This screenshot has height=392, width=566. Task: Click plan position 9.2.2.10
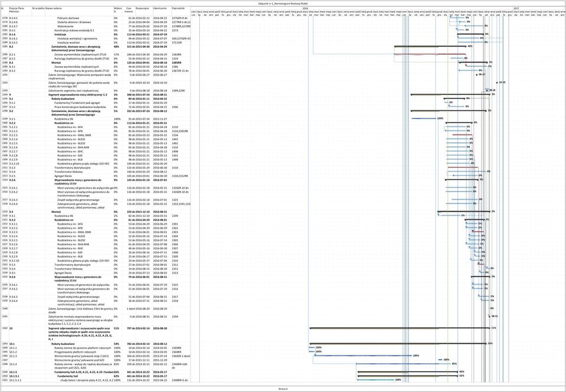[14, 163]
